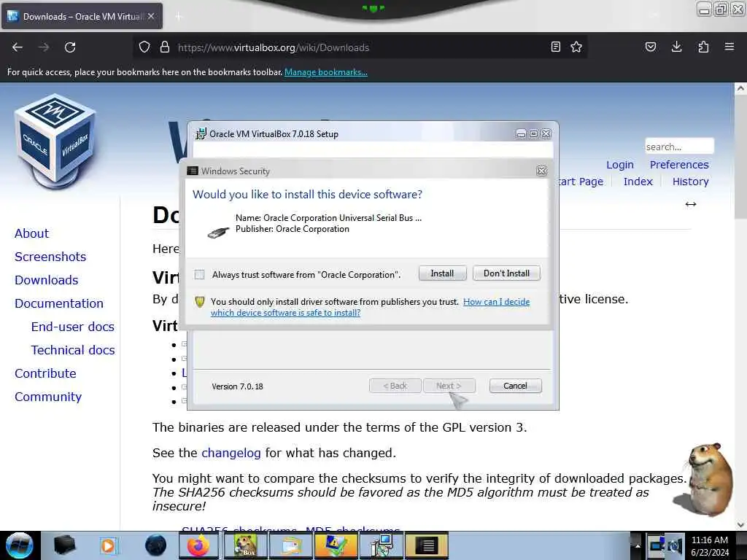Open the Login link
Screen dimensions: 747x560
coord(620,165)
